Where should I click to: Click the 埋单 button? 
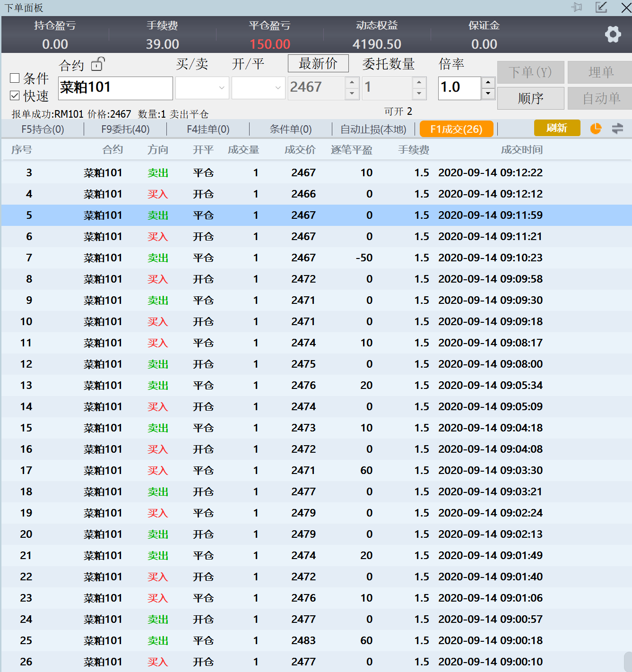[x=600, y=72]
